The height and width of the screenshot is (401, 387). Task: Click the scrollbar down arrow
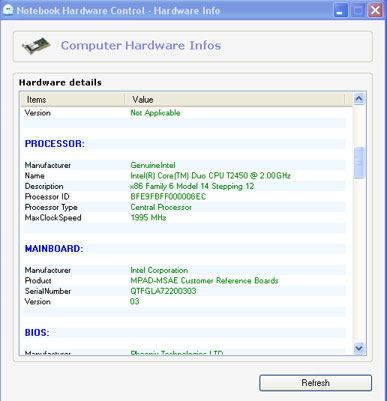(x=359, y=348)
